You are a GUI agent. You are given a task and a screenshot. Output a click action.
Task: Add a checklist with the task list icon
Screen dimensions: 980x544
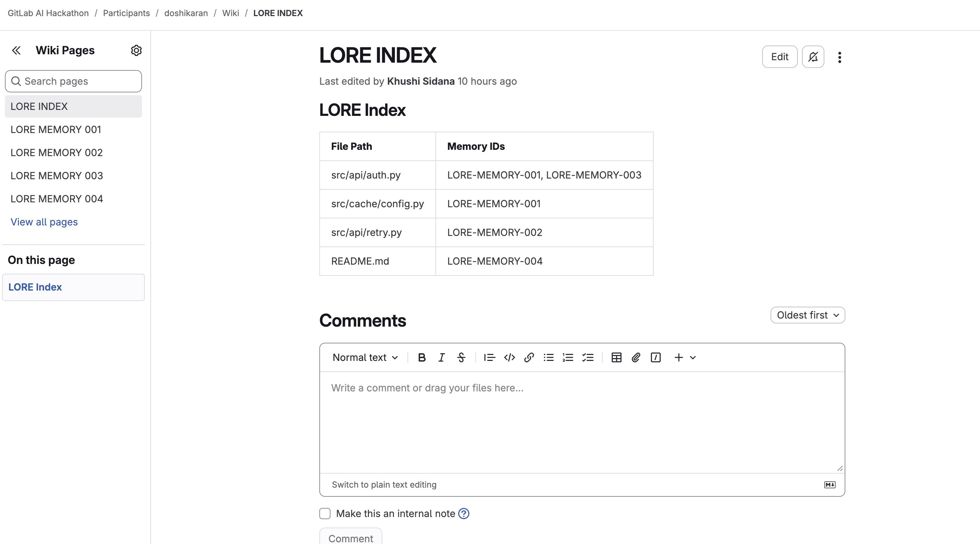(588, 357)
